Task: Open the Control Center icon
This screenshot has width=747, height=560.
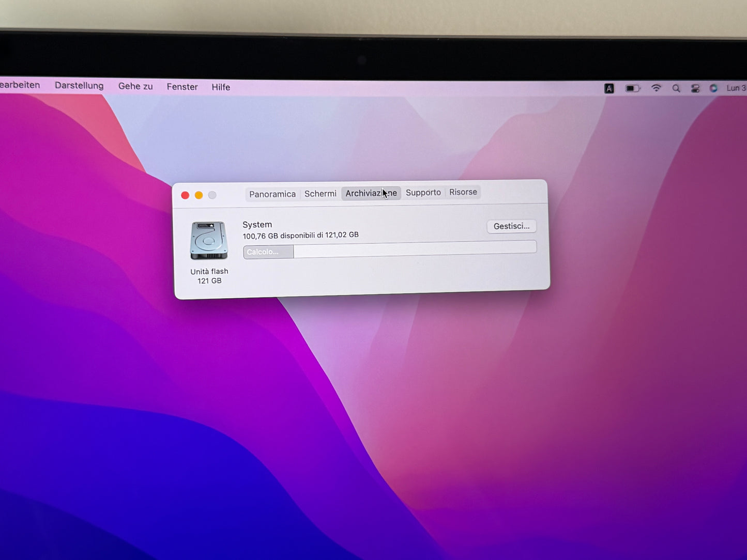Action: pyautogui.click(x=695, y=88)
